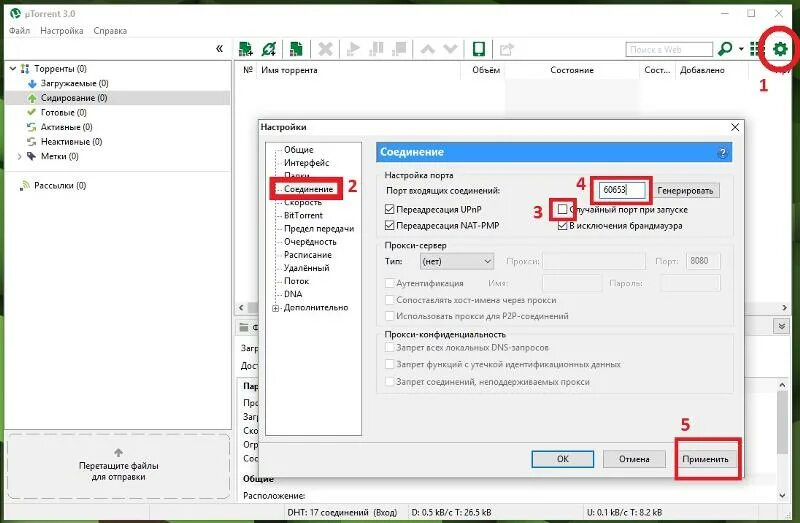Select Соединение in settings tree

click(x=308, y=189)
